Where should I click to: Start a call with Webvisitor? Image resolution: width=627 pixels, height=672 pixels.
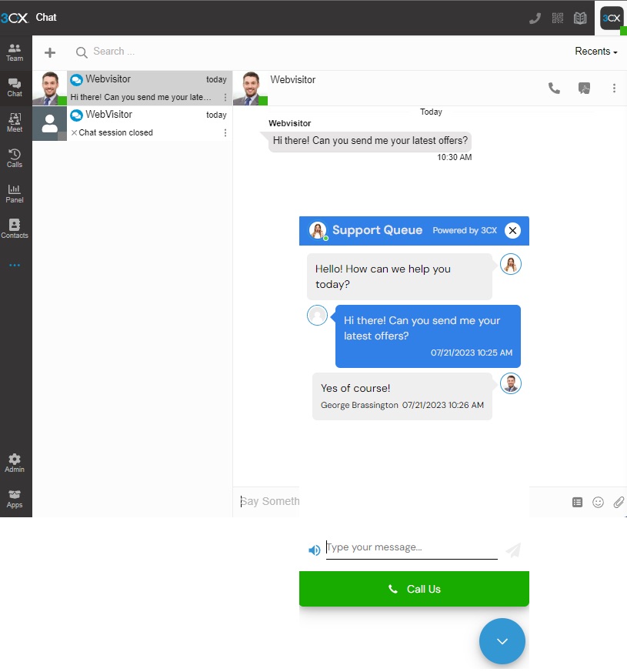click(554, 88)
